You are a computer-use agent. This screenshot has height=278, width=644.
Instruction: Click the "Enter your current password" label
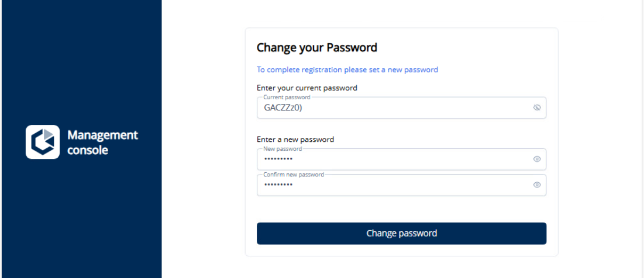point(306,88)
